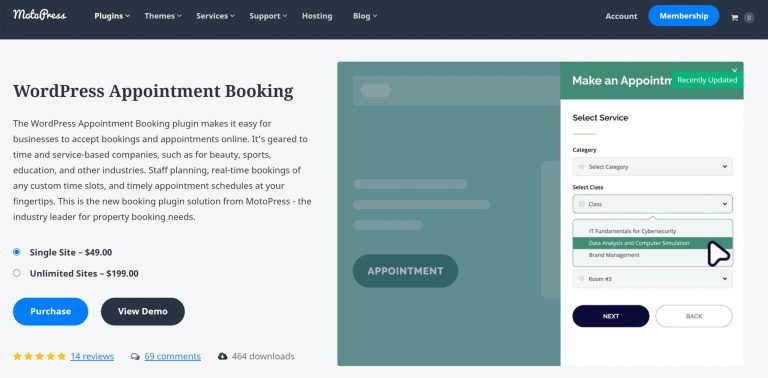Click the five-star rating icons
Screen dimensions: 768x378
pyautogui.click(x=40, y=356)
